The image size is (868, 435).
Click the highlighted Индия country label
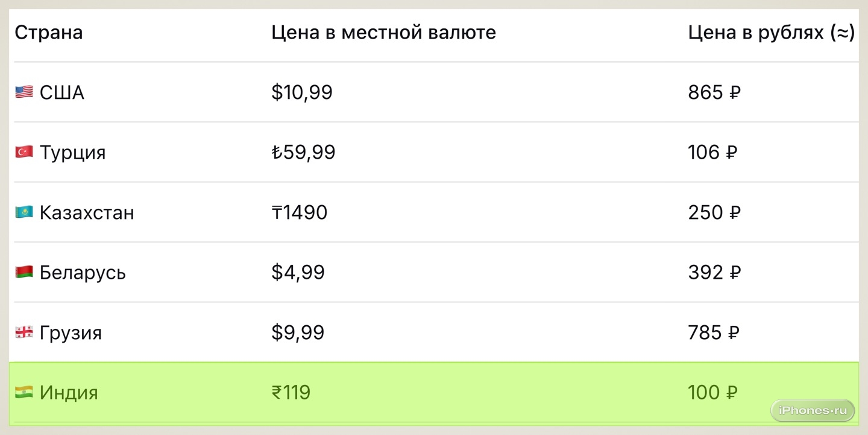(69, 393)
